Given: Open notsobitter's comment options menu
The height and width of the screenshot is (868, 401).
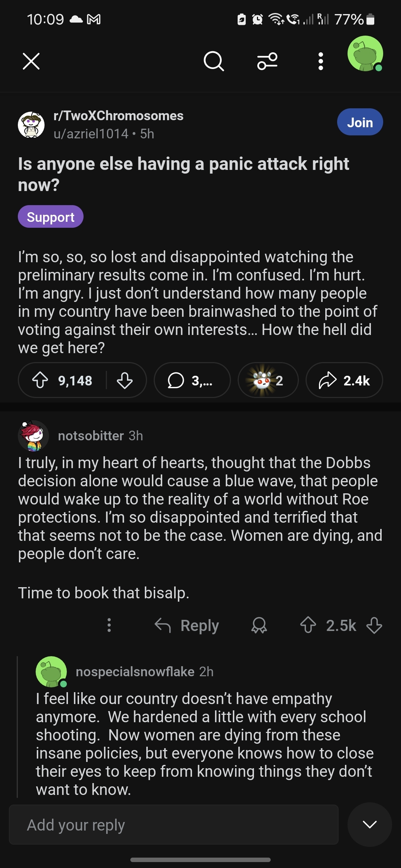Looking at the screenshot, I should pos(109,625).
